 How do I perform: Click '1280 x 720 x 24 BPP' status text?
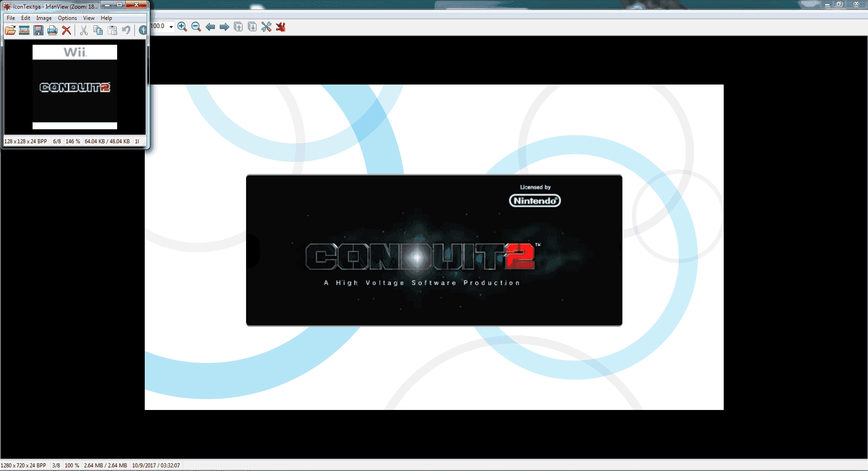(24, 466)
